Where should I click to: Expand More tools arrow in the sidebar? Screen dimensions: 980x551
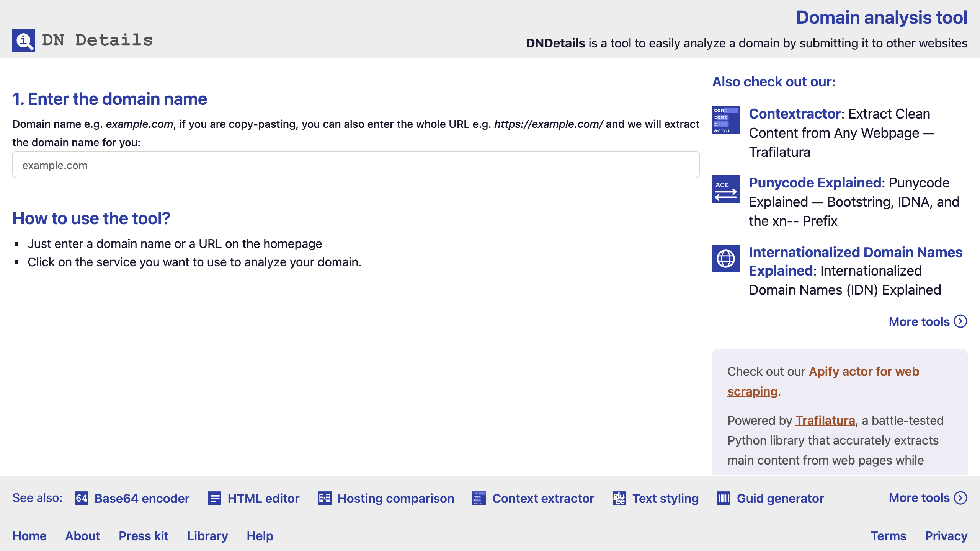tap(960, 321)
